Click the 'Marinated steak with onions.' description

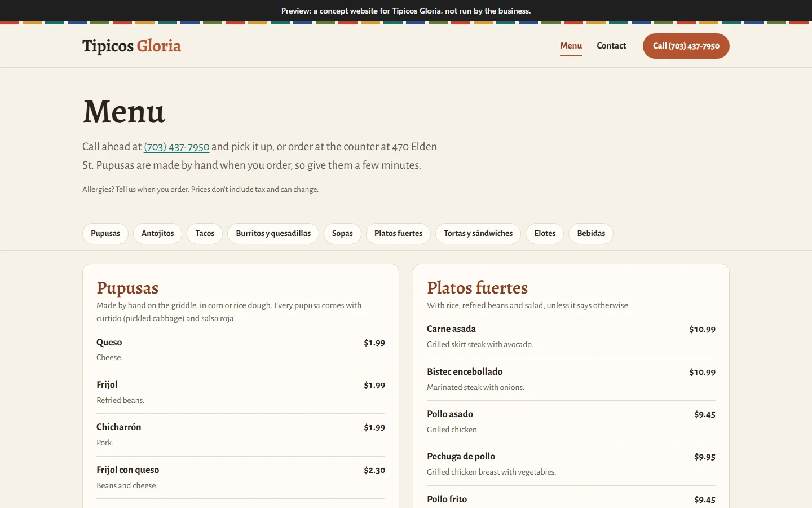pos(475,387)
